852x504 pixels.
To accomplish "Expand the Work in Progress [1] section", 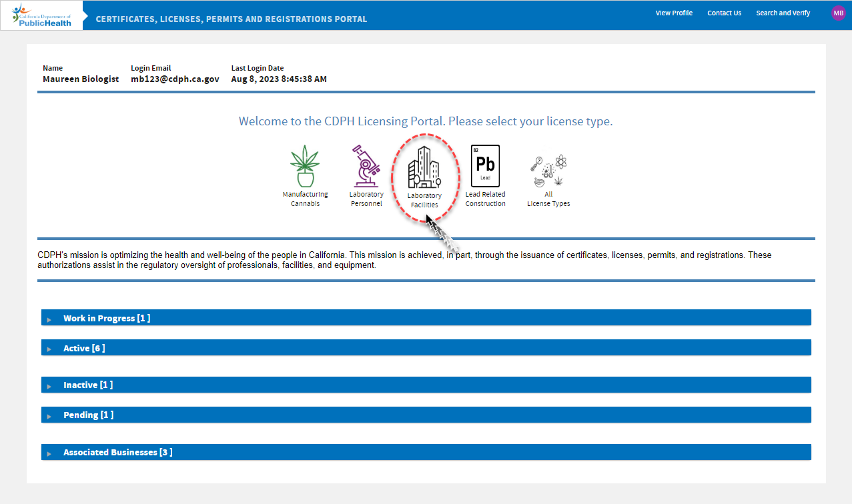I will coord(426,318).
